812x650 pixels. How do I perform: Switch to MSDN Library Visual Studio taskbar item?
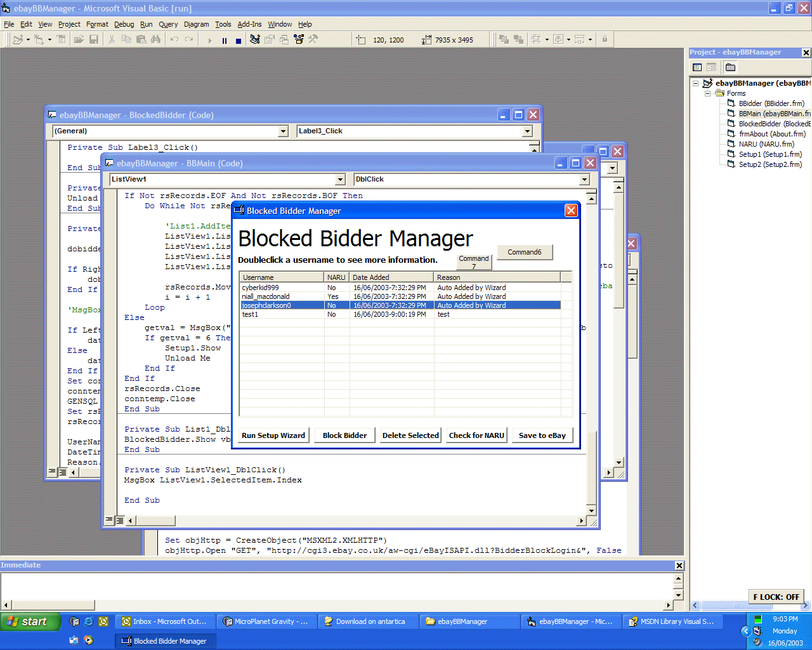(672, 622)
